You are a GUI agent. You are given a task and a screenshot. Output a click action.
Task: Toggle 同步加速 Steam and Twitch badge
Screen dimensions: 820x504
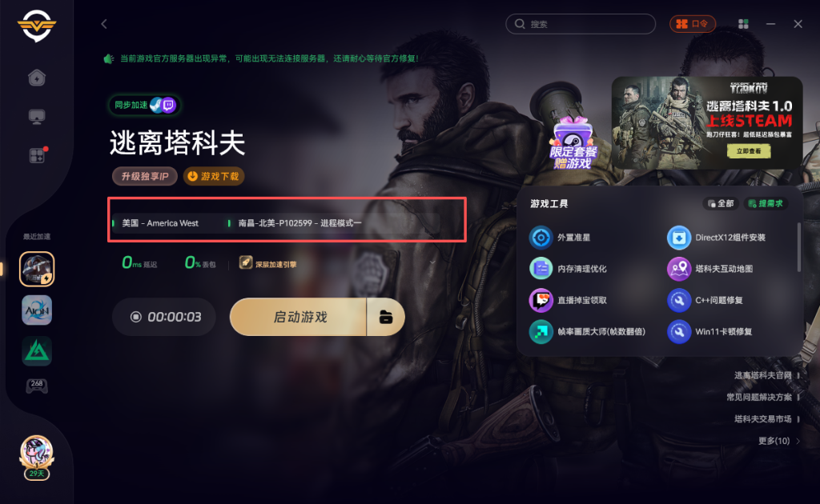(144, 105)
